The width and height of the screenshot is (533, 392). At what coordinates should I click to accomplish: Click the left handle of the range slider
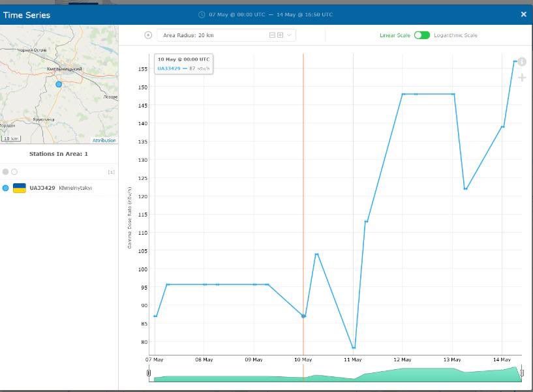pos(149,374)
